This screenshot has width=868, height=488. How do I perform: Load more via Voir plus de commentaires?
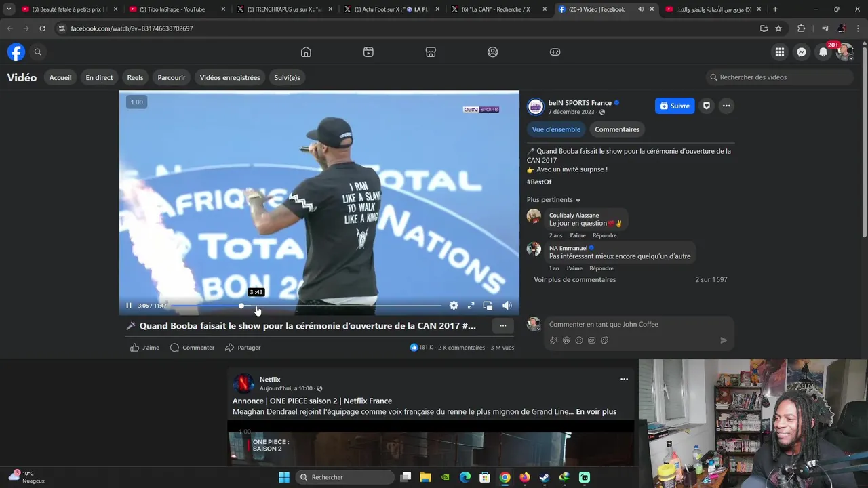point(574,279)
